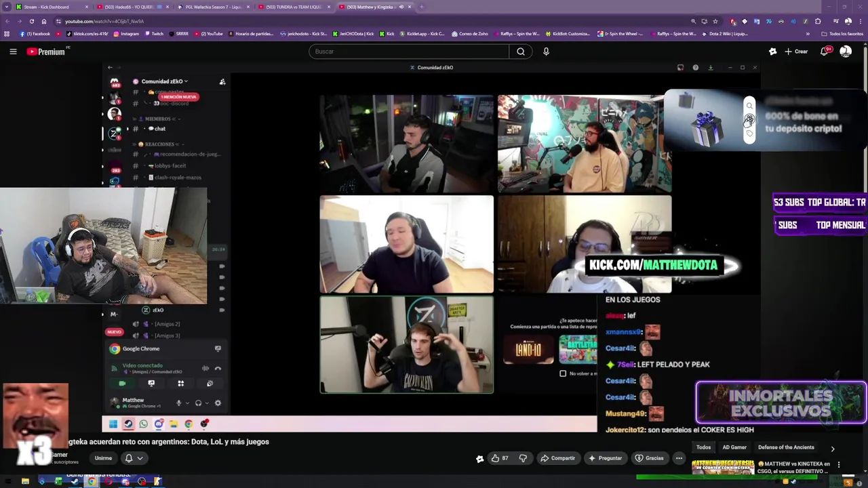
Task: Open options menu for recommended CSGO video
Action: (839, 465)
